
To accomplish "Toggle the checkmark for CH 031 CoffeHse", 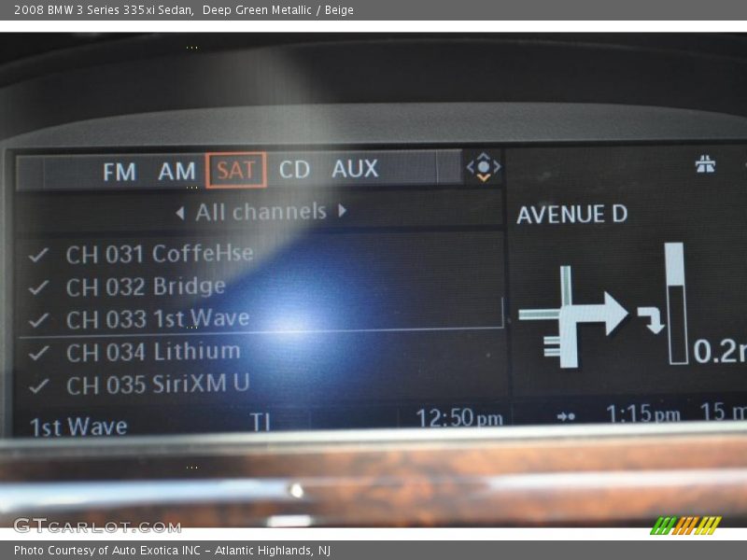I will coord(38,255).
